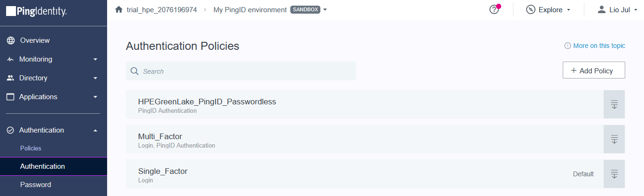Expand Multi_Factor policy details icon
Screen dimensions: 644x196
pyautogui.click(x=614, y=139)
